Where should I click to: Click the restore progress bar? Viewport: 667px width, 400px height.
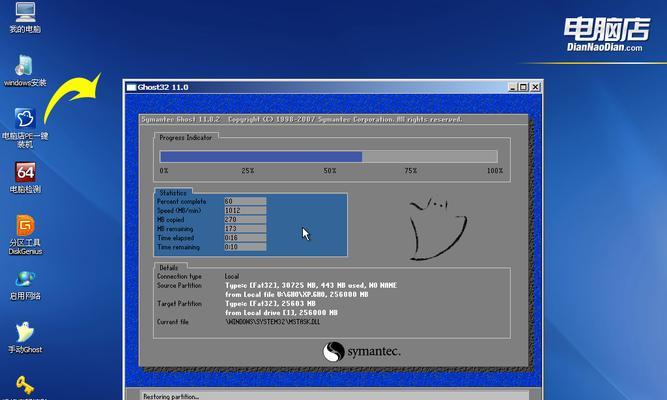click(328, 157)
